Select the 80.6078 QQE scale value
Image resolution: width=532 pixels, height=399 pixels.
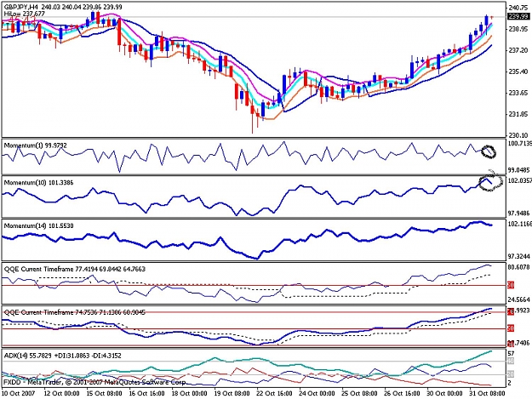[519, 267]
